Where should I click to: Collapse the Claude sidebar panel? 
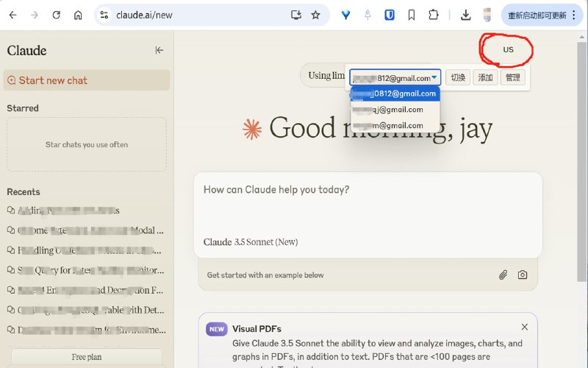tap(159, 50)
